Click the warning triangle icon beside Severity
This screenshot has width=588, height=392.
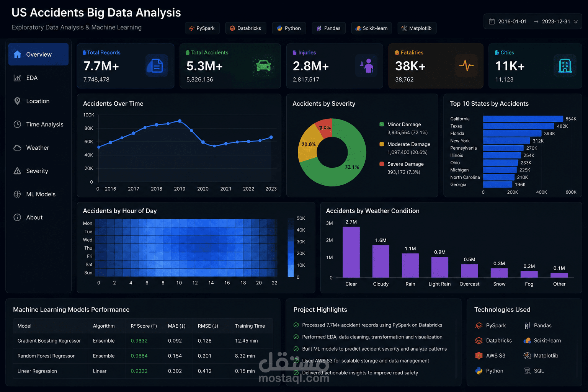click(17, 171)
